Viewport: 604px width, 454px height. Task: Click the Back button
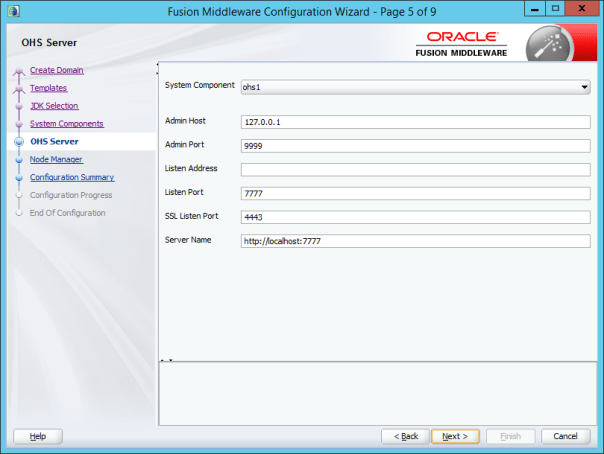click(406, 436)
